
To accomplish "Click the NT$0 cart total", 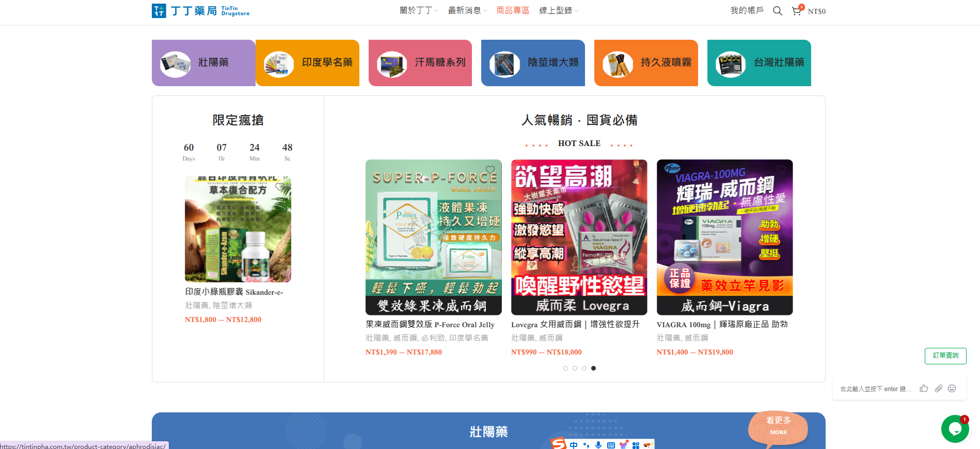I will click(817, 11).
